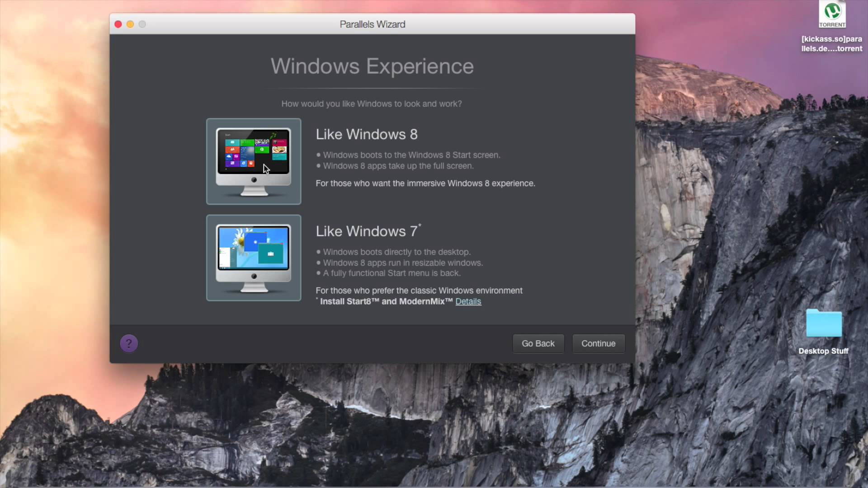Click "Windows 8 apps run in resizable windows." text
Image resolution: width=868 pixels, height=488 pixels.
click(403, 263)
